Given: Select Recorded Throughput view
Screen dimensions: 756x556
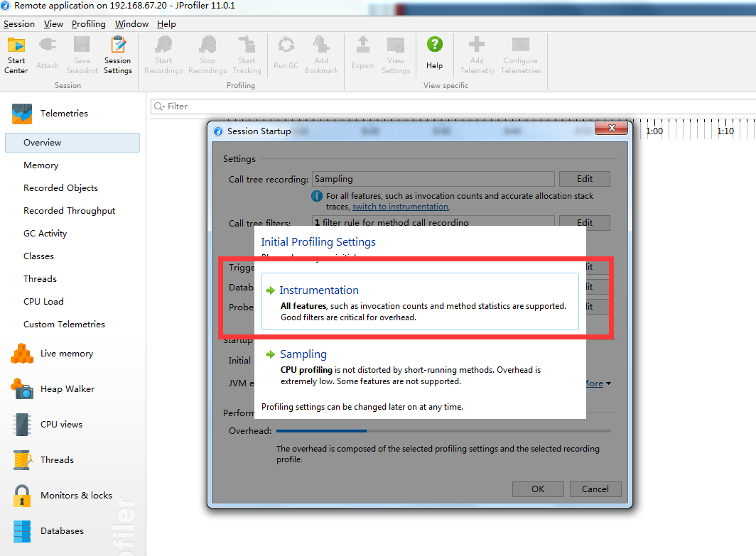Looking at the screenshot, I should coord(70,211).
